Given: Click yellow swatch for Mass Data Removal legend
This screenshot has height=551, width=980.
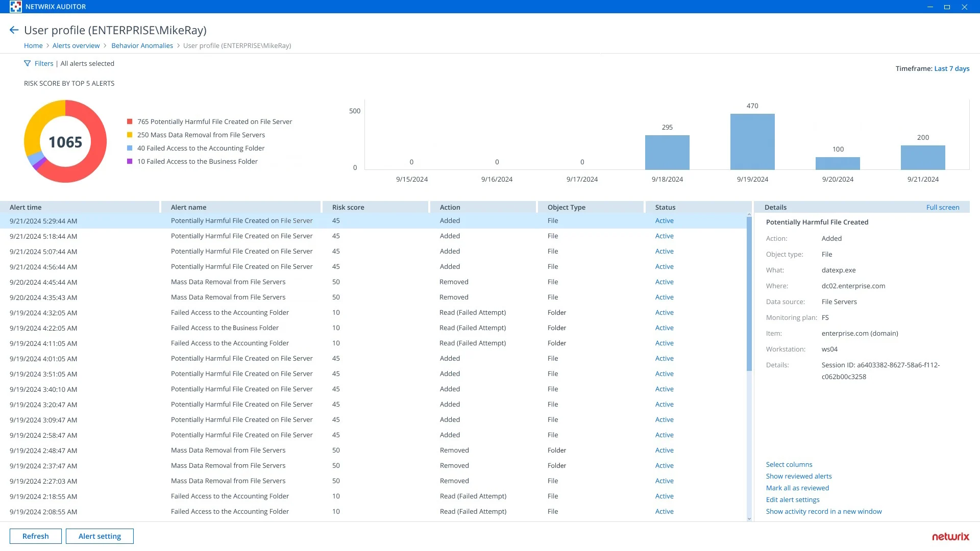Looking at the screenshot, I should 130,135.
